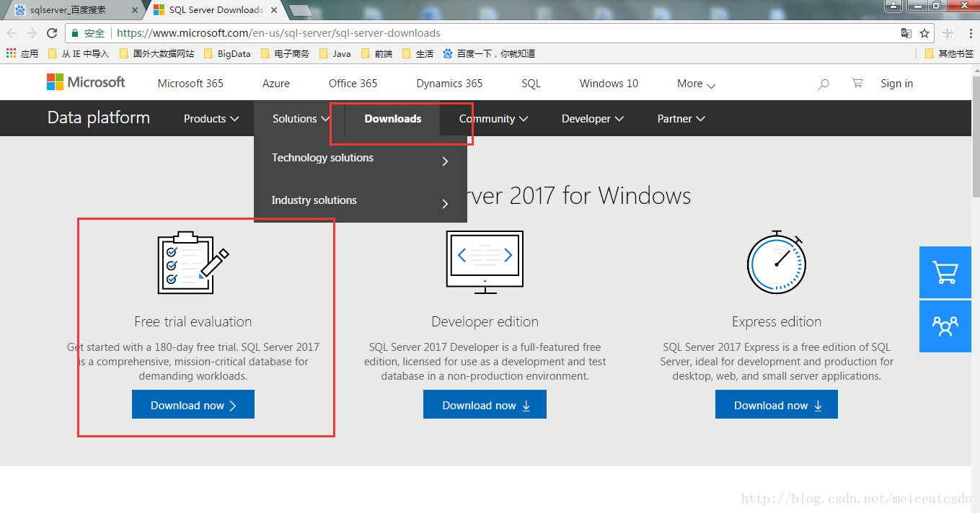The width and height of the screenshot is (980, 513).
Task: Click the green lock security icon
Action: pos(76,33)
